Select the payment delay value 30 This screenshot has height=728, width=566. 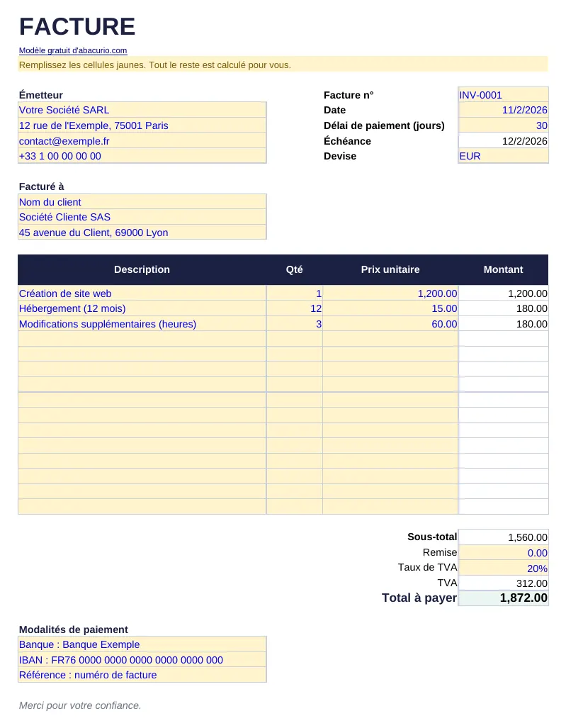tap(504, 125)
